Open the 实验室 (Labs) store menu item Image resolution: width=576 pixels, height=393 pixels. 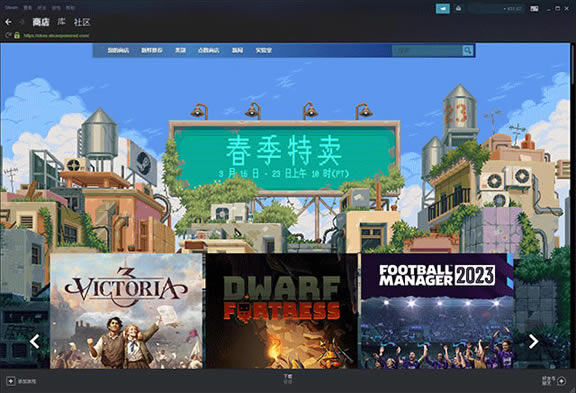coord(263,50)
